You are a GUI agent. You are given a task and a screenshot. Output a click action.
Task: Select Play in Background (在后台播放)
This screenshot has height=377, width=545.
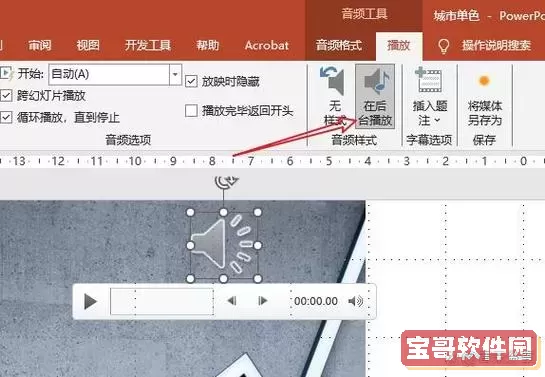(375, 97)
